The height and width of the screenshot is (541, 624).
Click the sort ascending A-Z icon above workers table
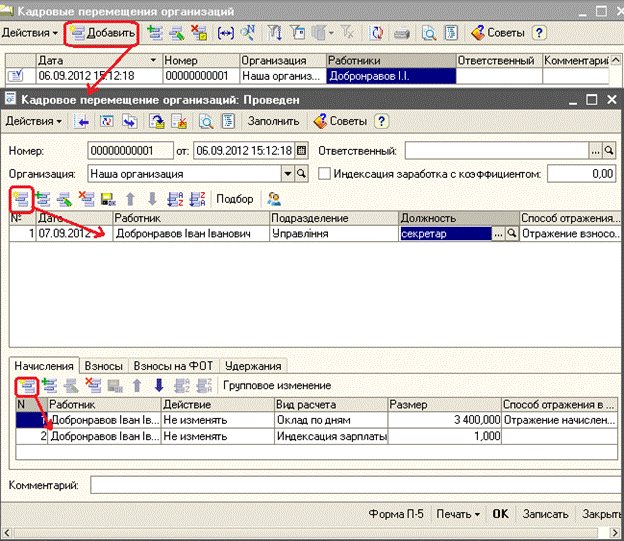pyautogui.click(x=175, y=199)
